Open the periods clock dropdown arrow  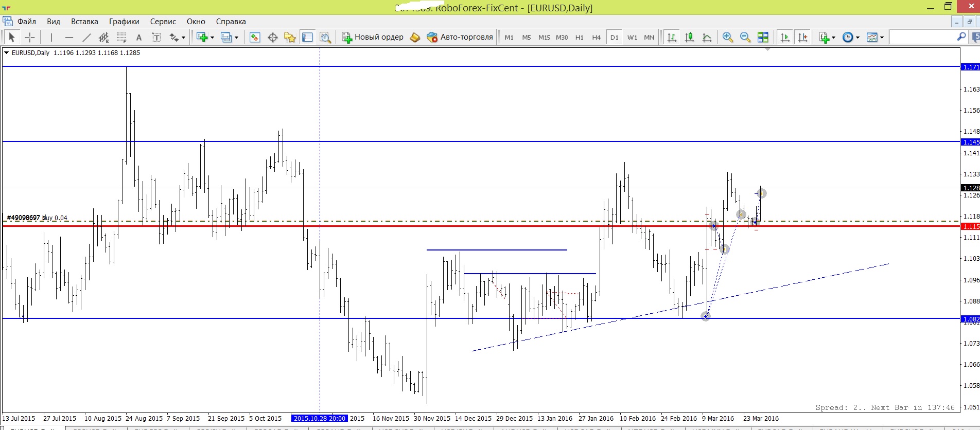857,38
